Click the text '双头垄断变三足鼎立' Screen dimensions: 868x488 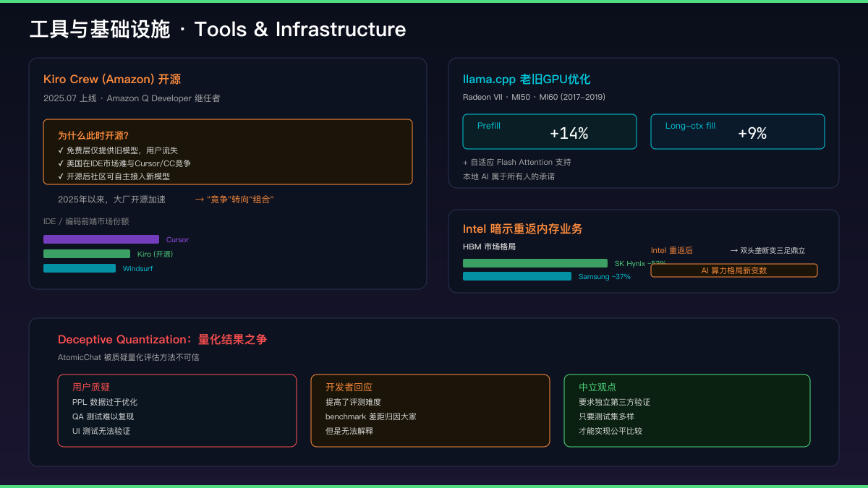pyautogui.click(x=773, y=250)
